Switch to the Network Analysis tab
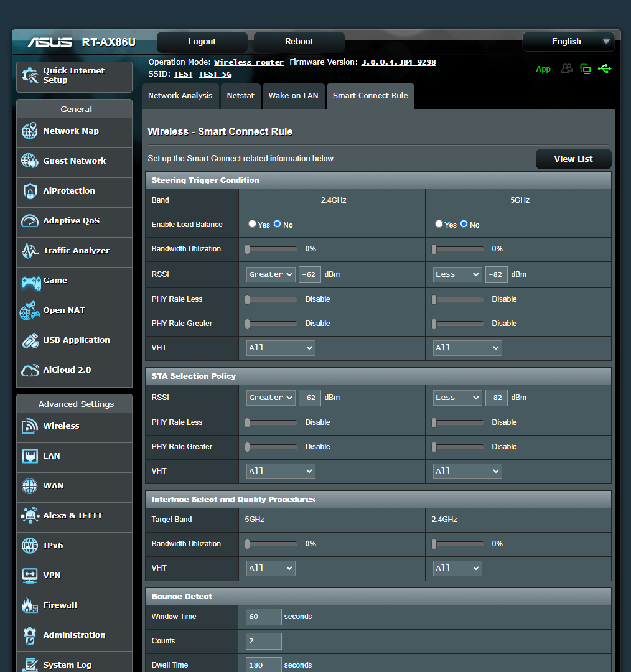The image size is (631, 672). click(x=180, y=96)
